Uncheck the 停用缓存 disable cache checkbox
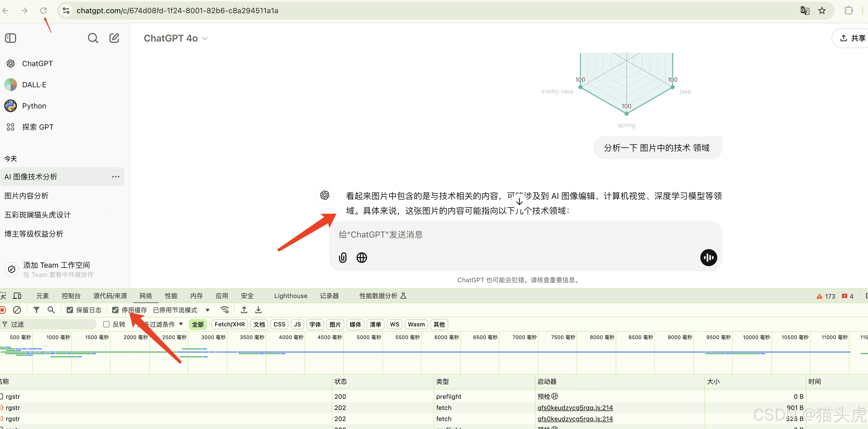 click(115, 310)
